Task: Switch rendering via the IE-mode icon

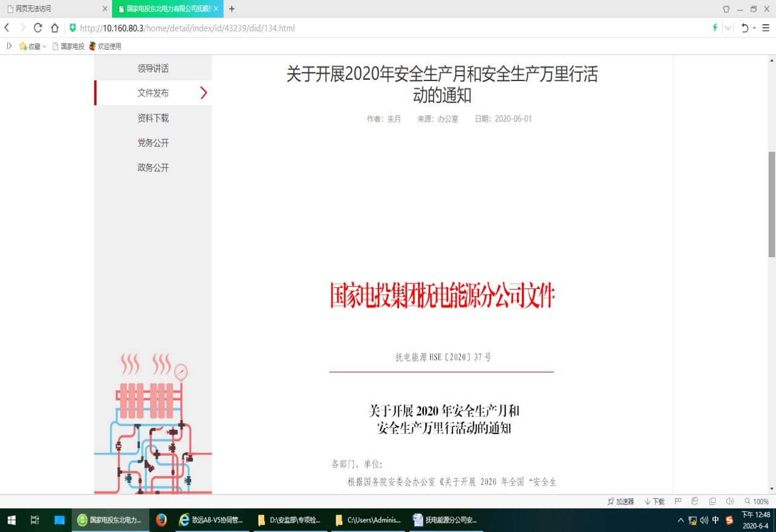Action: [695, 501]
